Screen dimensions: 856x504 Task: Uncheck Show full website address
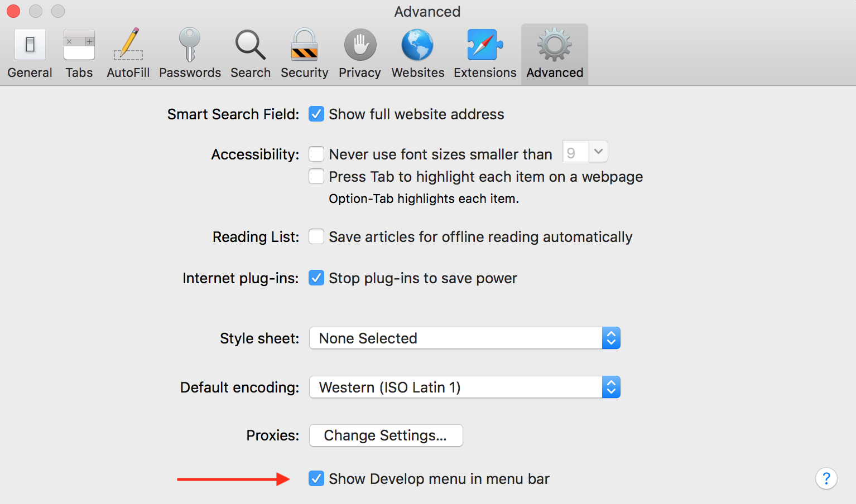pyautogui.click(x=316, y=114)
